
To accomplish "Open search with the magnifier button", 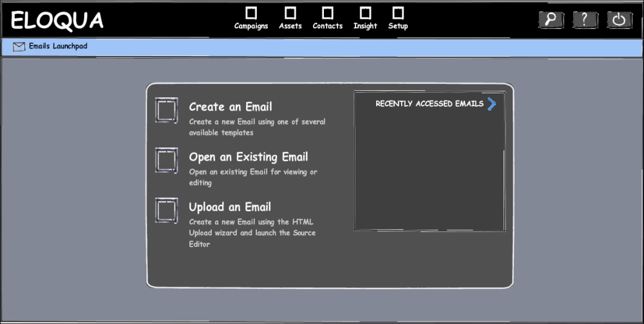I will 551,20.
